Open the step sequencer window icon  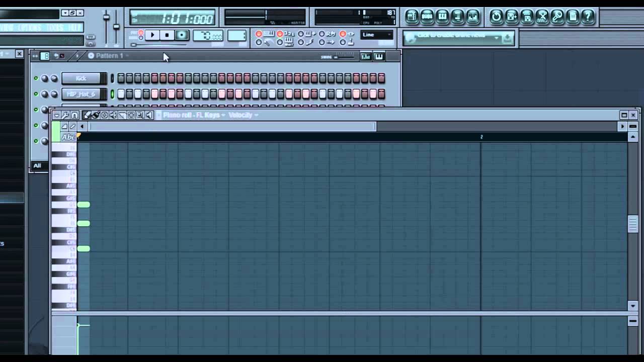pyautogui.click(x=427, y=17)
